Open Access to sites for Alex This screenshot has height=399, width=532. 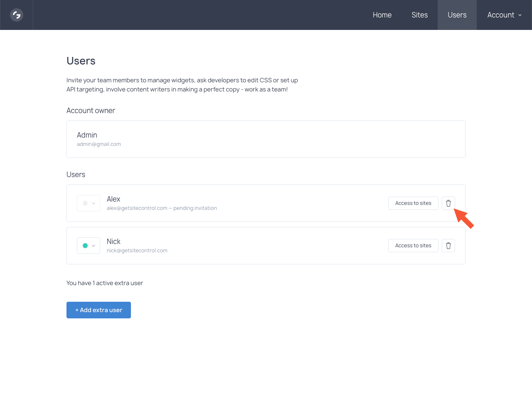(x=413, y=203)
